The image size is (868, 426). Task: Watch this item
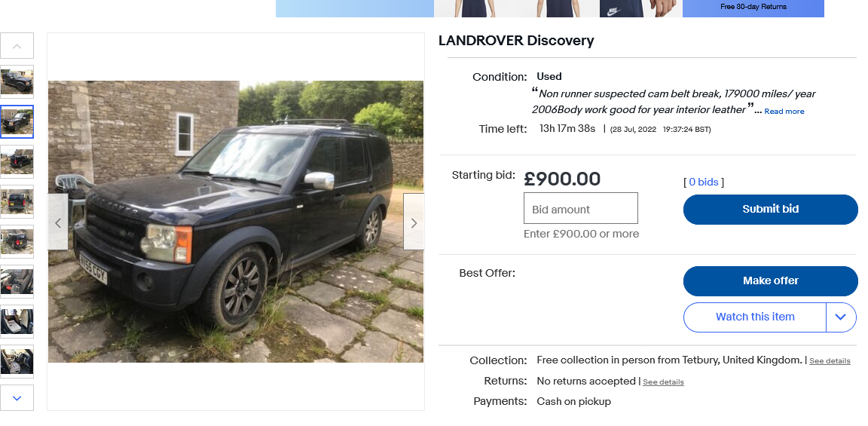coord(754,317)
